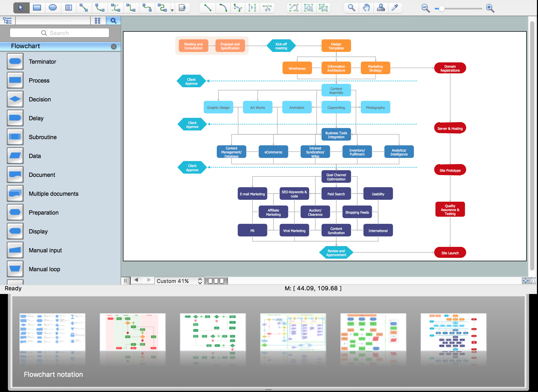Screen dimensions: 538x392
Task: Expand the Flowchart shapes panel
Action: tap(60, 46)
